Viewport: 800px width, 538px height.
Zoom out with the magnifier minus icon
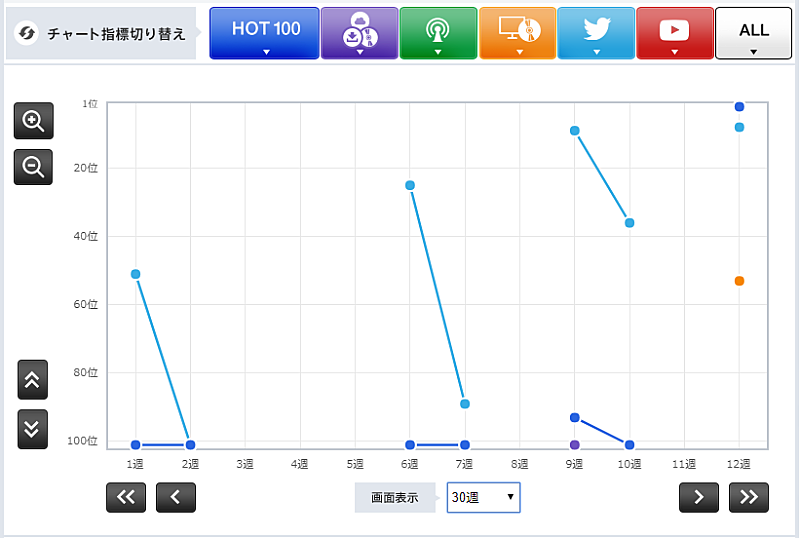coord(33,167)
